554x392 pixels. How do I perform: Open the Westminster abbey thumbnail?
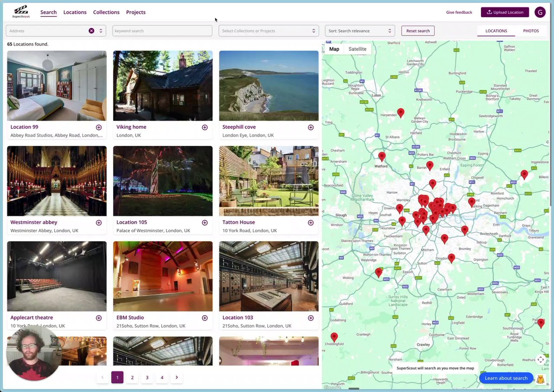pyautogui.click(x=57, y=181)
